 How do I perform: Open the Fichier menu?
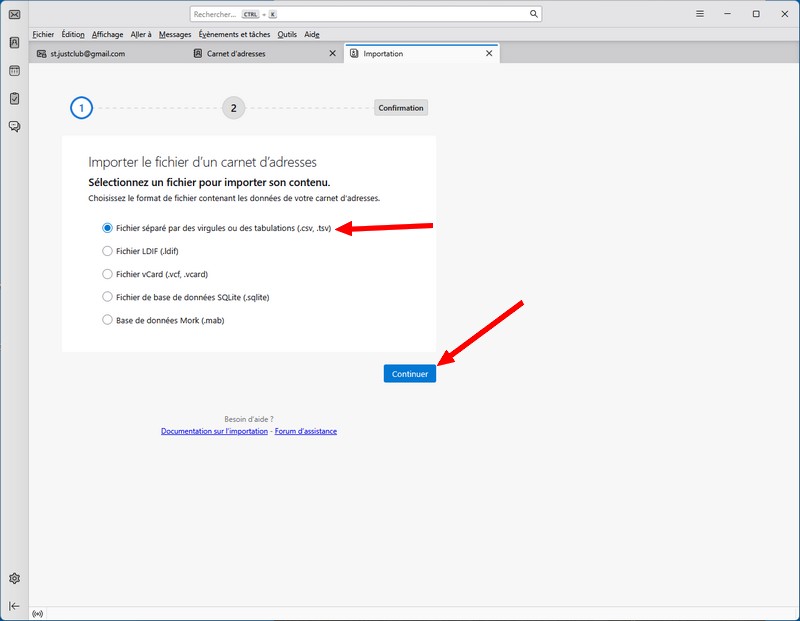click(43, 34)
